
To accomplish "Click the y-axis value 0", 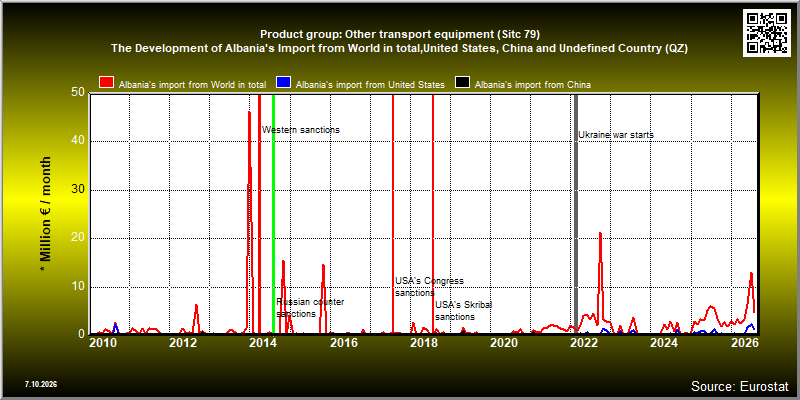I will [81, 334].
